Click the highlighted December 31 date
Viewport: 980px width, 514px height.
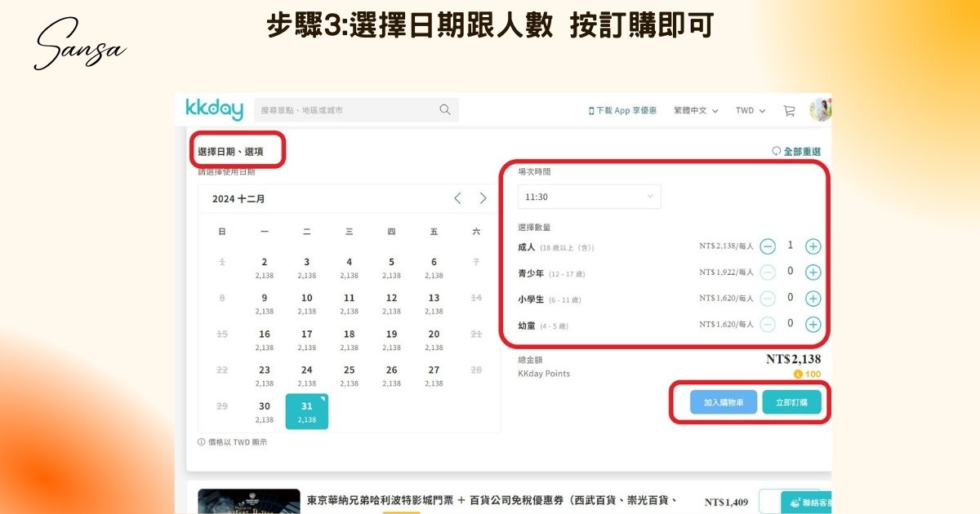pyautogui.click(x=307, y=411)
